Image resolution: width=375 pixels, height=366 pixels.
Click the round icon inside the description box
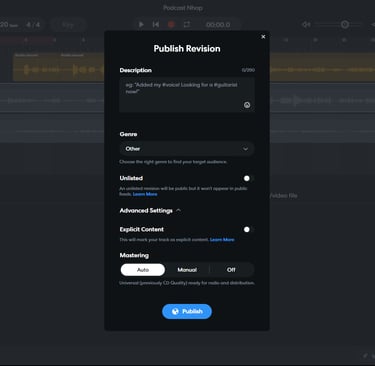click(x=247, y=105)
